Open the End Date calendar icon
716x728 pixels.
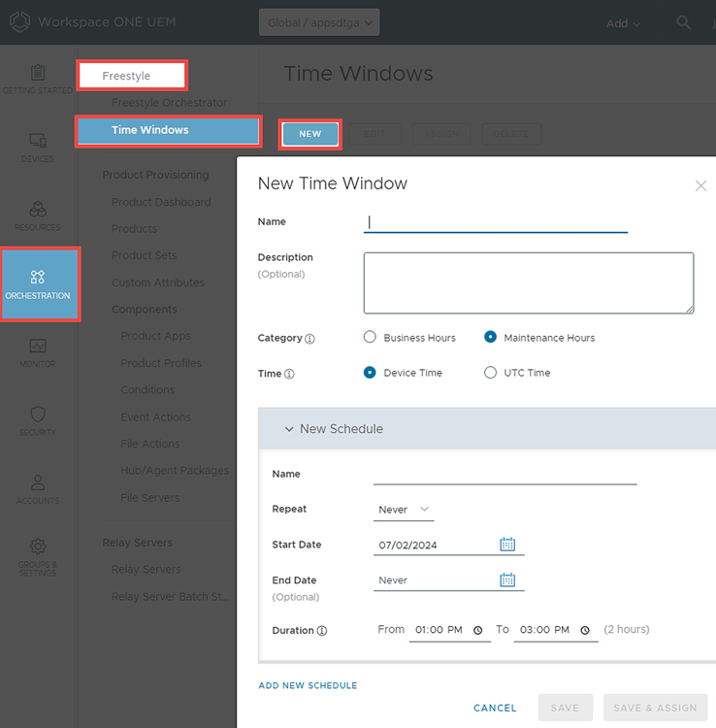[507, 579]
